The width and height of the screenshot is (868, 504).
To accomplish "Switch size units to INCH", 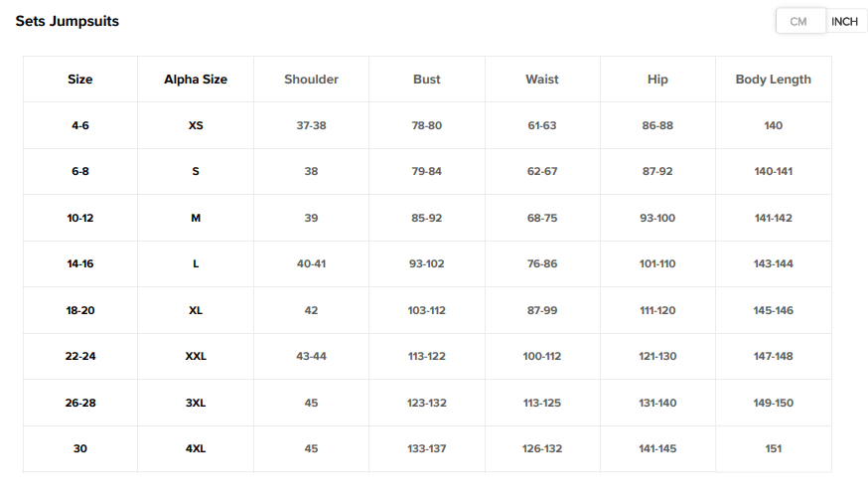I will pos(844,22).
